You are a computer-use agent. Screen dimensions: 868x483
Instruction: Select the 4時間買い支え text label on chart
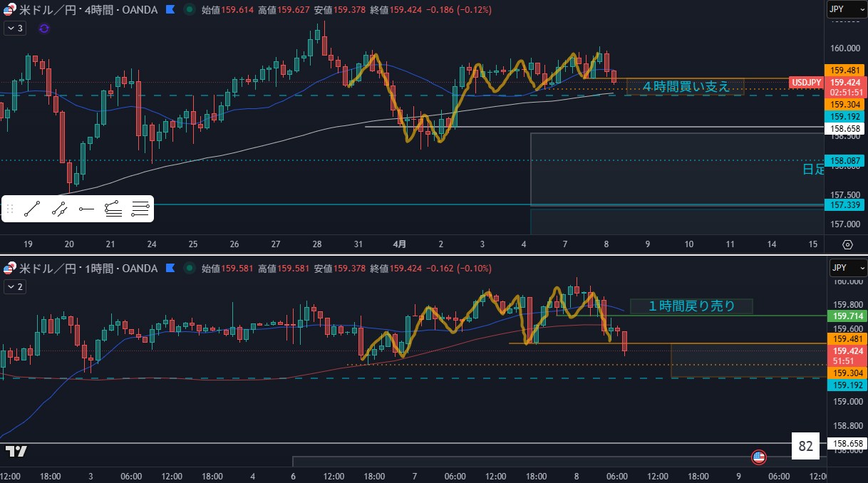686,87
